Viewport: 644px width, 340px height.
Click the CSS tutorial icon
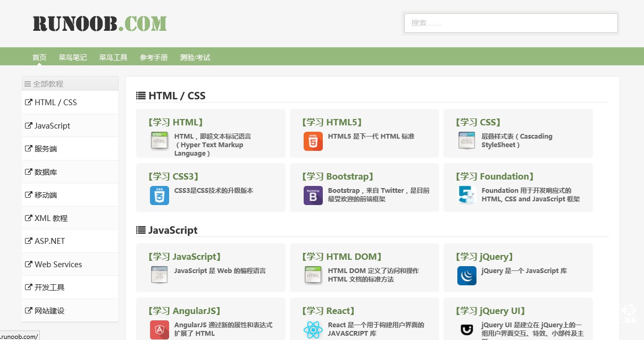[x=467, y=141]
